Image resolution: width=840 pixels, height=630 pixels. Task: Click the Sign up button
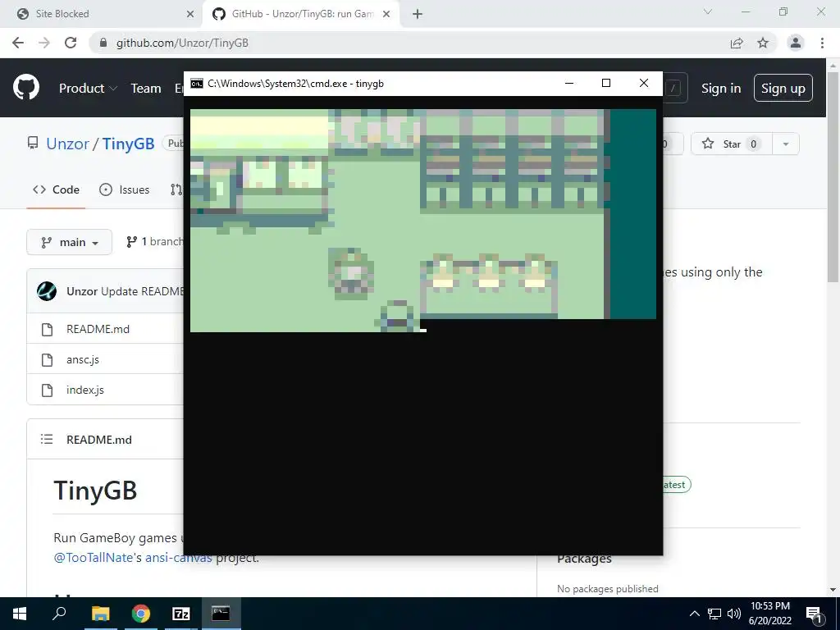click(783, 88)
